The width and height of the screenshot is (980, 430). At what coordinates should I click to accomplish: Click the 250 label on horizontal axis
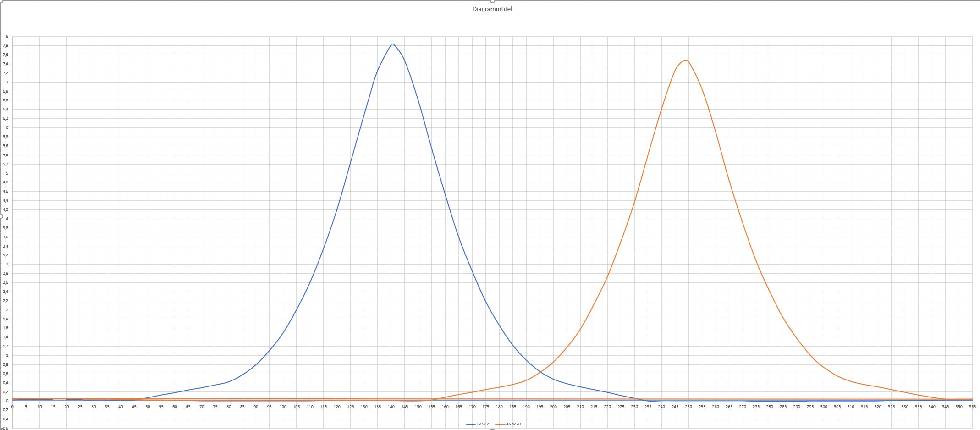(x=688, y=407)
